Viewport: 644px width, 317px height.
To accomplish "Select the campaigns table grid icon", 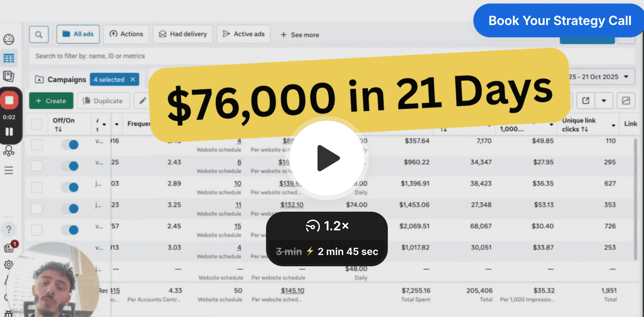I will pyautogui.click(x=9, y=58).
